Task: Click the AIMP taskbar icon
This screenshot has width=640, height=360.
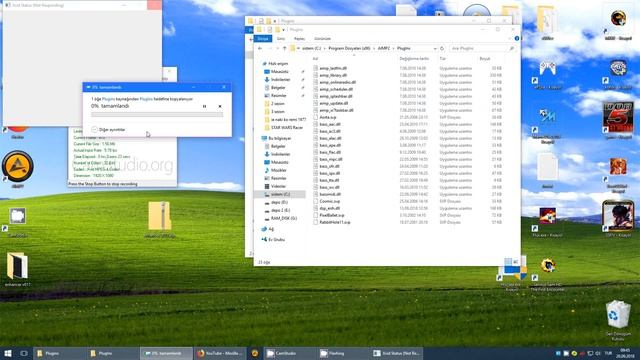Action: tap(255, 353)
